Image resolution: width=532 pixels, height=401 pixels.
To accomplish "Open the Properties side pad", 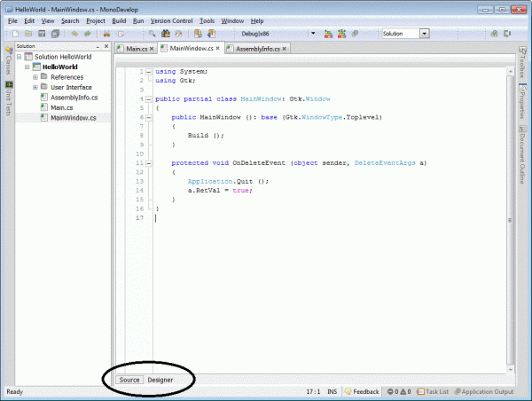I will coord(522,101).
